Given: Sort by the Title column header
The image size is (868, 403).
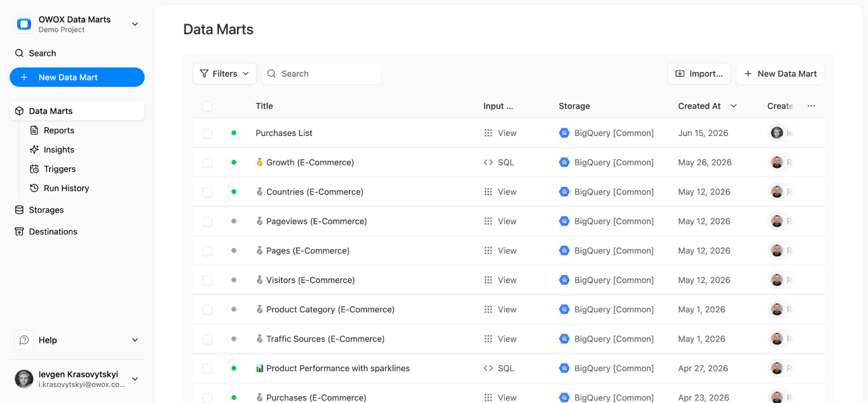Looking at the screenshot, I should coord(264,106).
